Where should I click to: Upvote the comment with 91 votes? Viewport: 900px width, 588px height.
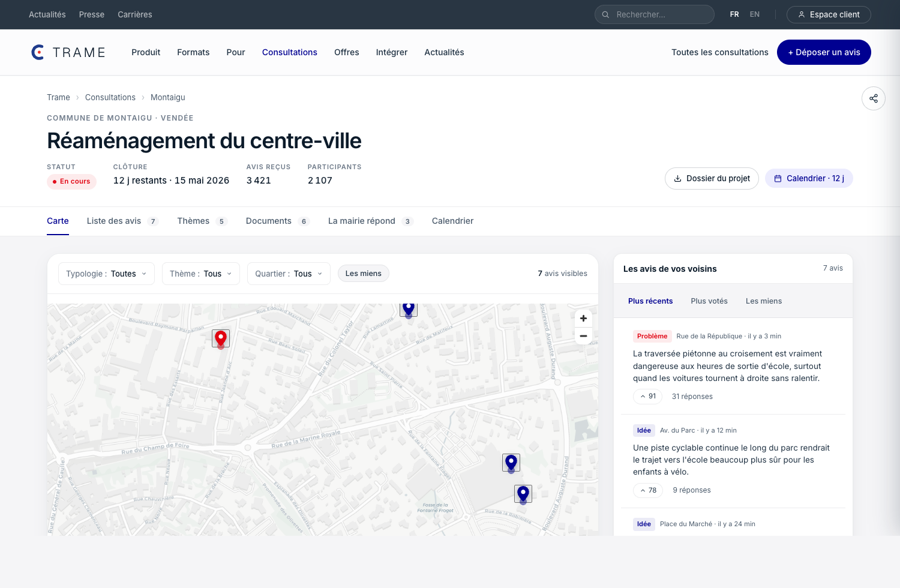coord(647,397)
